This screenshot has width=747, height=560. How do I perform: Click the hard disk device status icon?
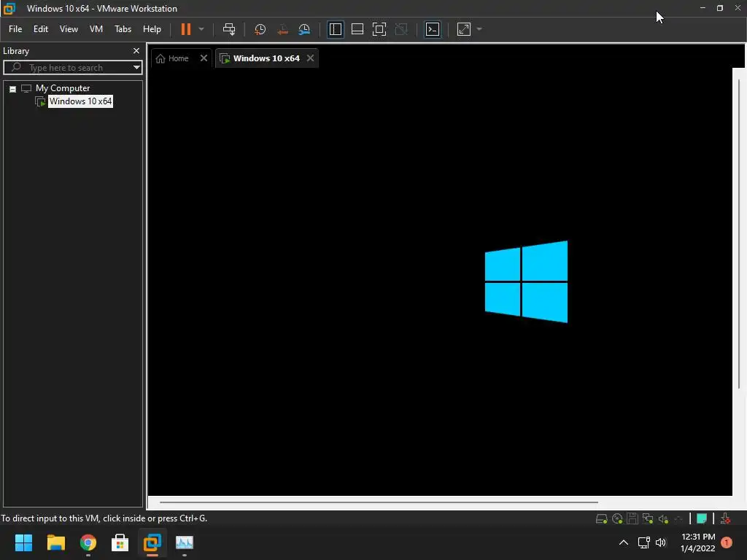[x=602, y=518]
